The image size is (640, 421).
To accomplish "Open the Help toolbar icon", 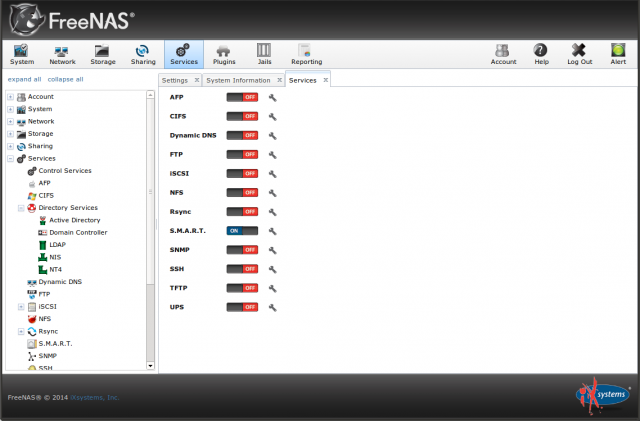I will 541,54.
